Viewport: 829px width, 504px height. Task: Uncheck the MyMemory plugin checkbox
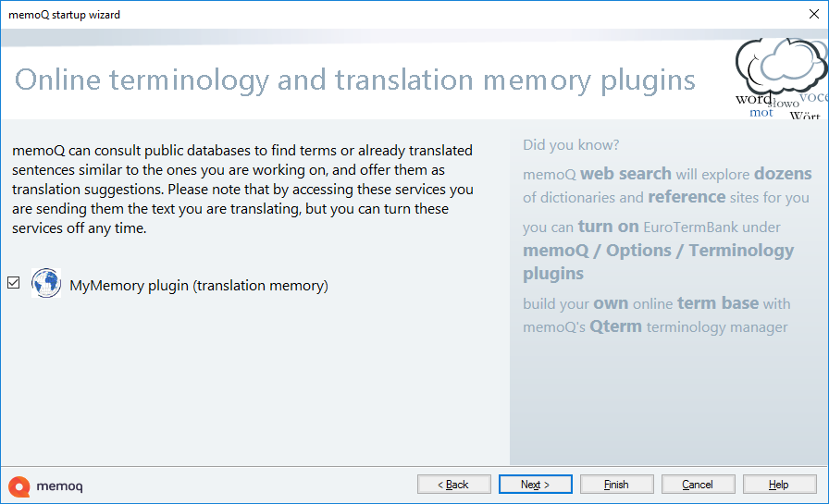[x=13, y=283]
